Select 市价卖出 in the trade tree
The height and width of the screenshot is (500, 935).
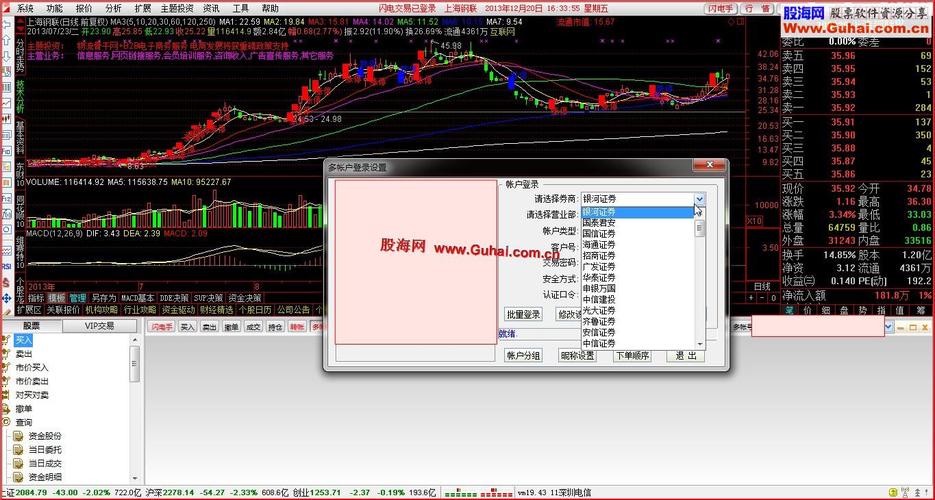tap(32, 381)
